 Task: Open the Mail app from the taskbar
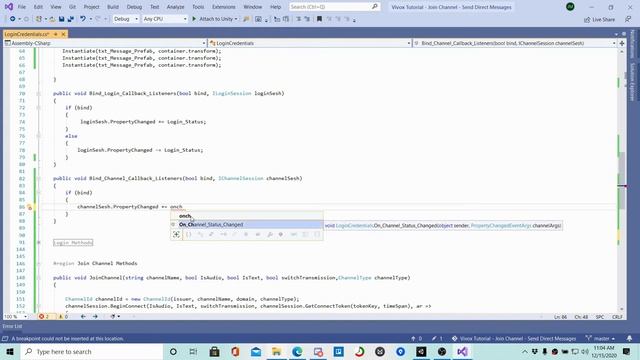tap(256, 351)
